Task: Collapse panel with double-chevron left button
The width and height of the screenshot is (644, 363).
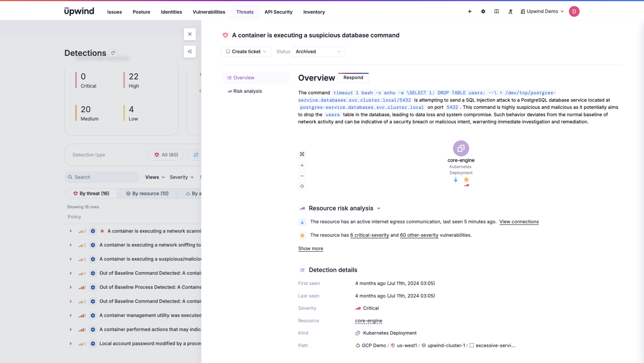Action: 190,52
